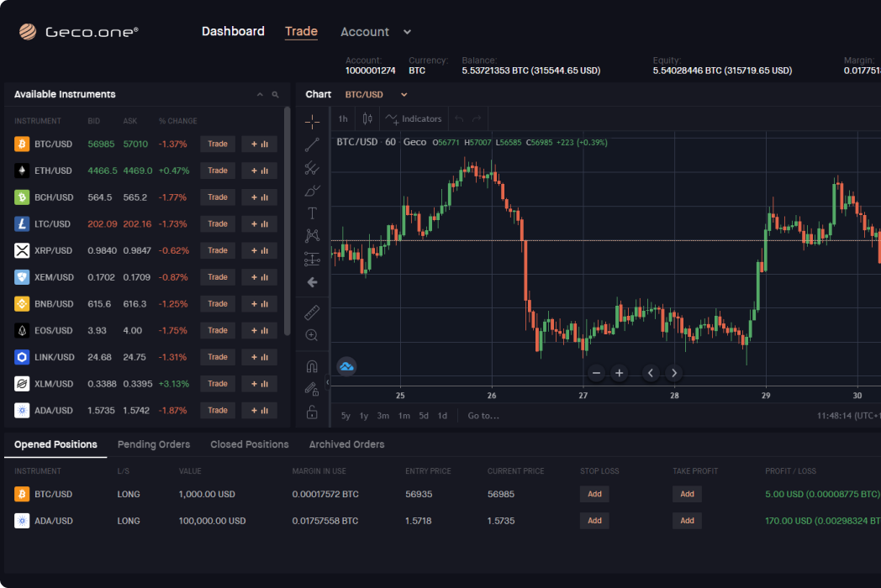The width and height of the screenshot is (881, 588).
Task: Activate the chart Zoom In tool
Action: pyautogui.click(x=312, y=335)
